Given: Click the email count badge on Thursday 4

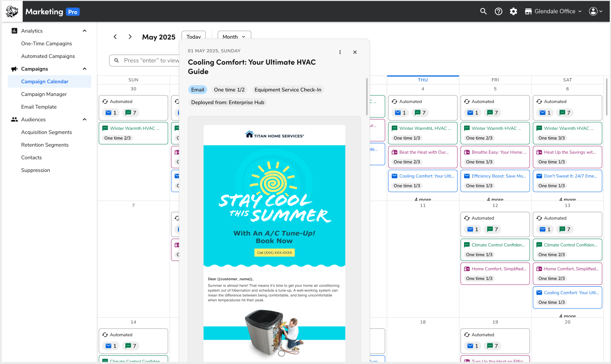Looking at the screenshot, I should [x=401, y=113].
